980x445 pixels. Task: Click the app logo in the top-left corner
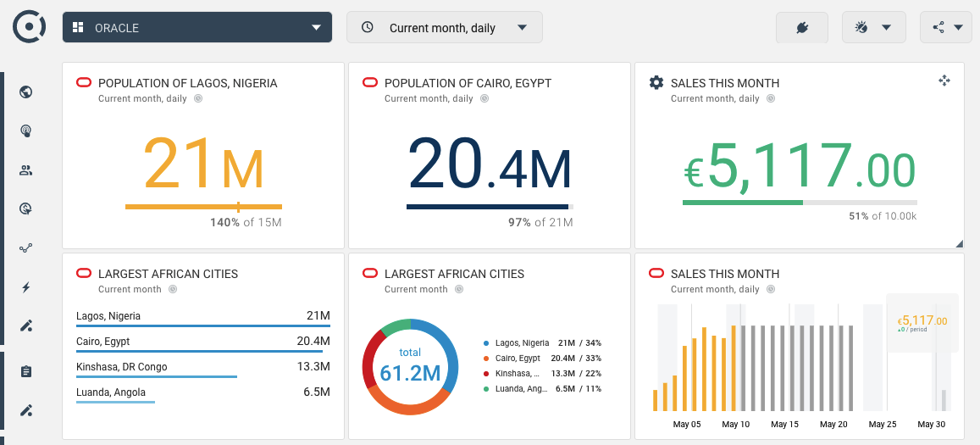30,27
